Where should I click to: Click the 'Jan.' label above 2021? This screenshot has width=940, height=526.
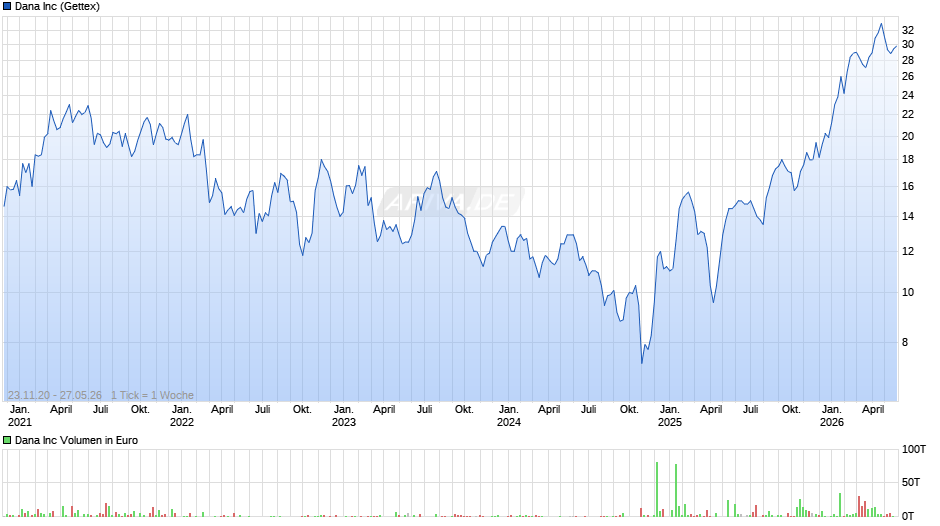20,409
